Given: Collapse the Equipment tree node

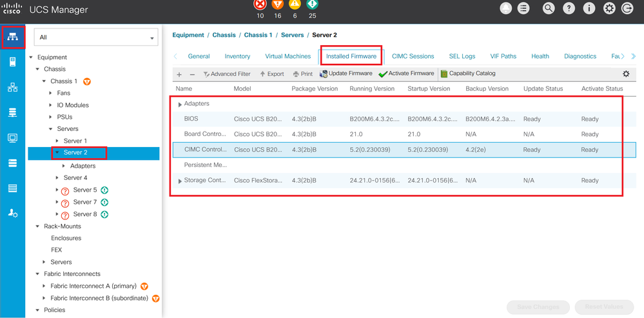Looking at the screenshot, I should (31, 57).
